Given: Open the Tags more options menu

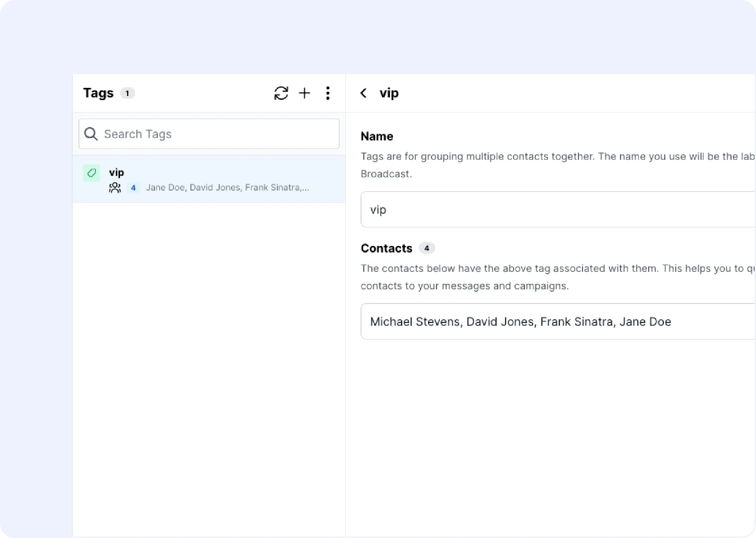Looking at the screenshot, I should tap(327, 93).
